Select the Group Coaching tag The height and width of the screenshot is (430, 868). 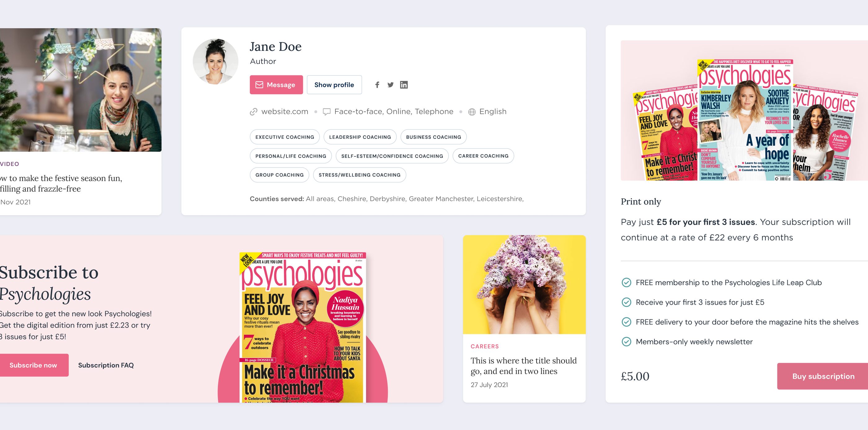pyautogui.click(x=279, y=175)
